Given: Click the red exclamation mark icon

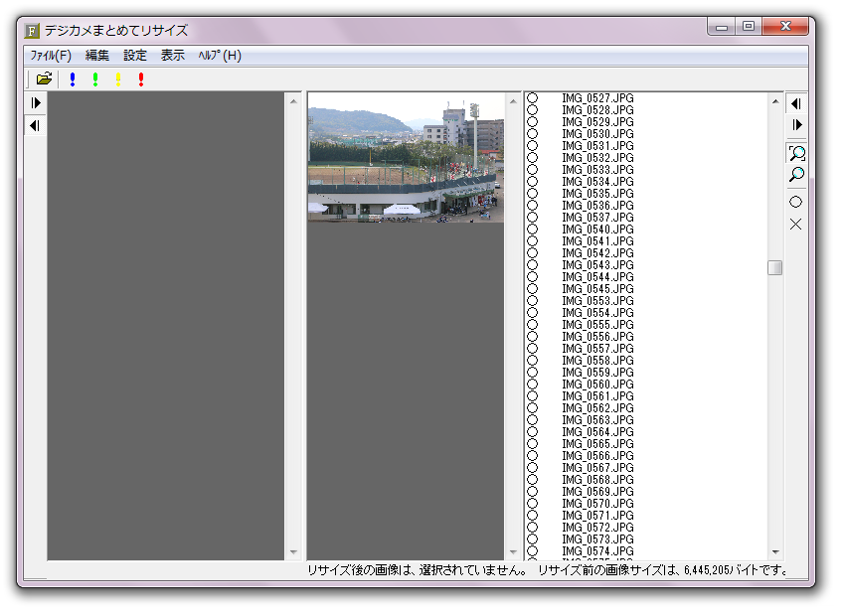Looking at the screenshot, I should point(141,79).
